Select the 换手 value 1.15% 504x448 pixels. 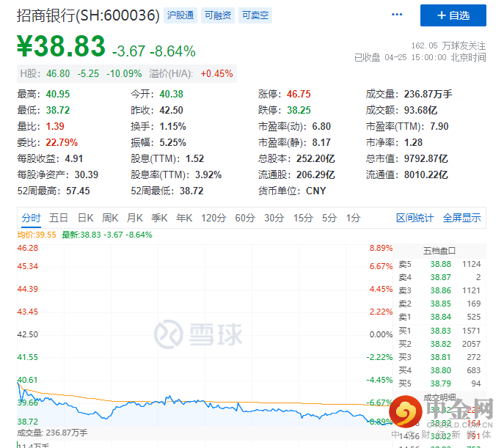pos(172,126)
